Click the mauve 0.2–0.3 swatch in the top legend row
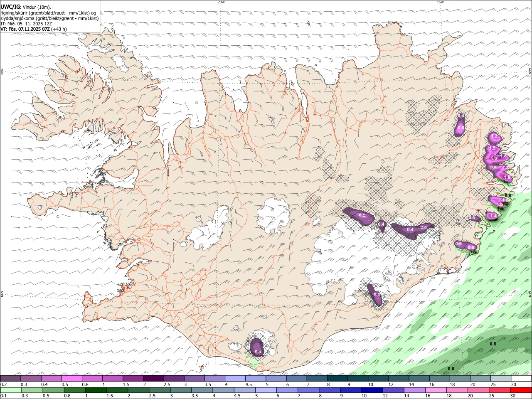 pyautogui.click(x=10, y=379)
